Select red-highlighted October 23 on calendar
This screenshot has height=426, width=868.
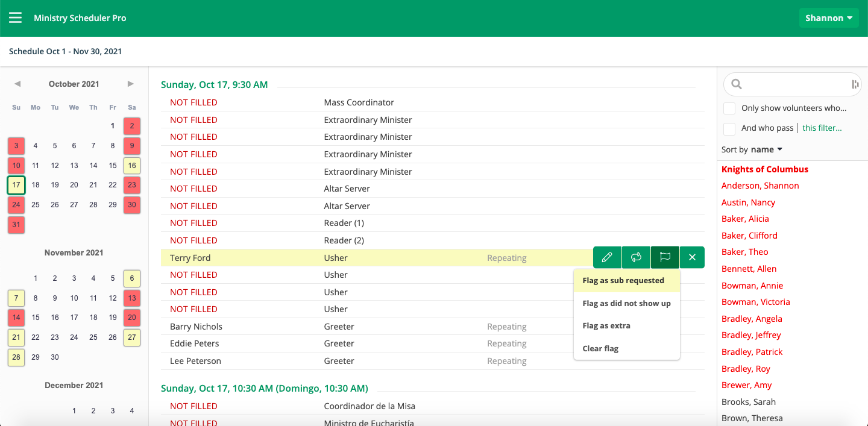[x=132, y=185]
